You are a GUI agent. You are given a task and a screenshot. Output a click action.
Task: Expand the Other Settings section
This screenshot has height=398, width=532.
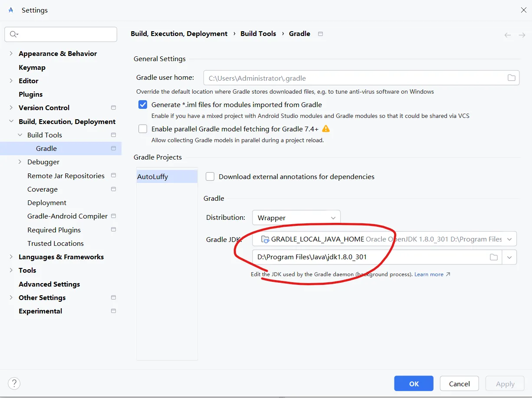(x=11, y=297)
